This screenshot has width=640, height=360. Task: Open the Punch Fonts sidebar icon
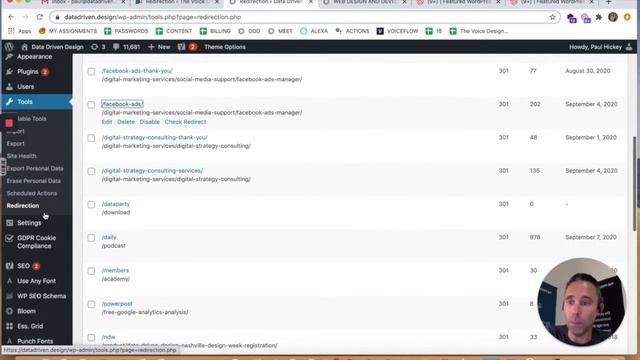tap(9, 341)
